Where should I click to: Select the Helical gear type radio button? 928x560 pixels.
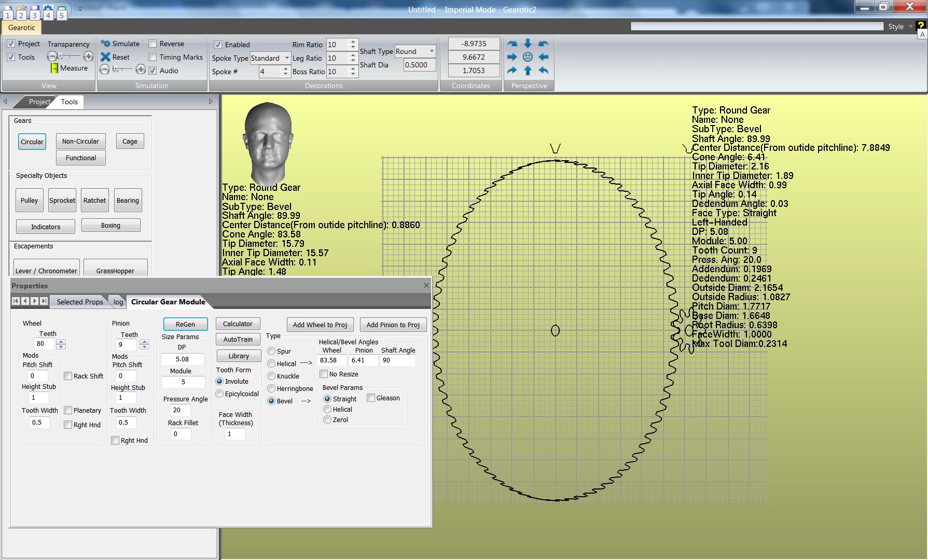(271, 363)
